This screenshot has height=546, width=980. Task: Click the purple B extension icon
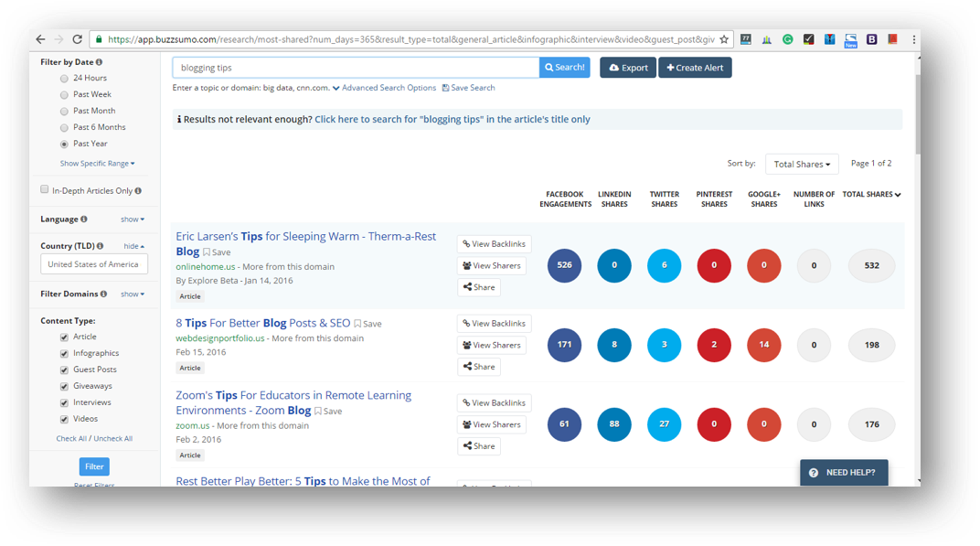coord(871,39)
